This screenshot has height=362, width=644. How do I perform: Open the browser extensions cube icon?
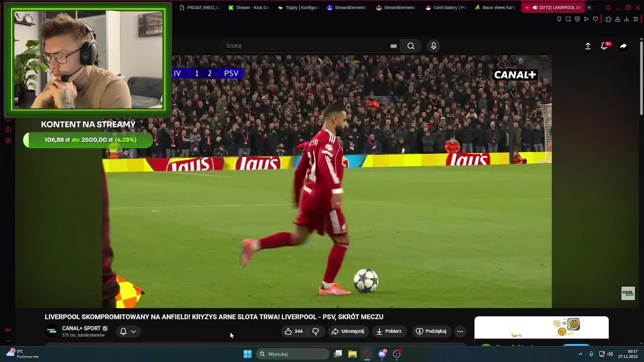608,19
